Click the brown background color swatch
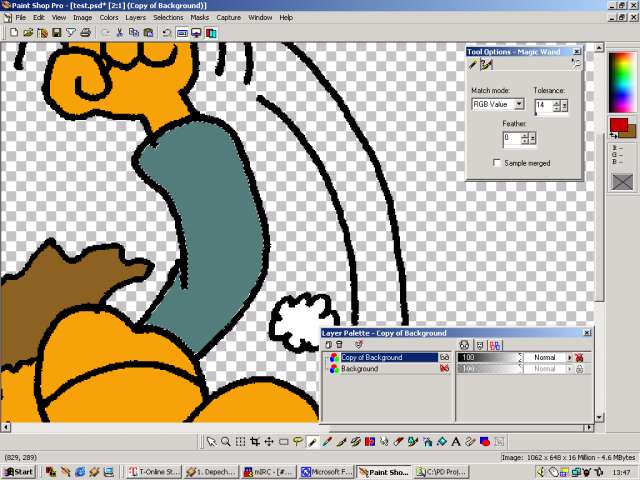The width and height of the screenshot is (640, 480). click(629, 133)
